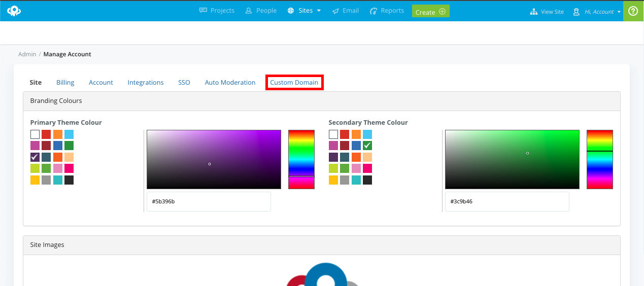Switch to the Auto Moderation tab

point(230,82)
